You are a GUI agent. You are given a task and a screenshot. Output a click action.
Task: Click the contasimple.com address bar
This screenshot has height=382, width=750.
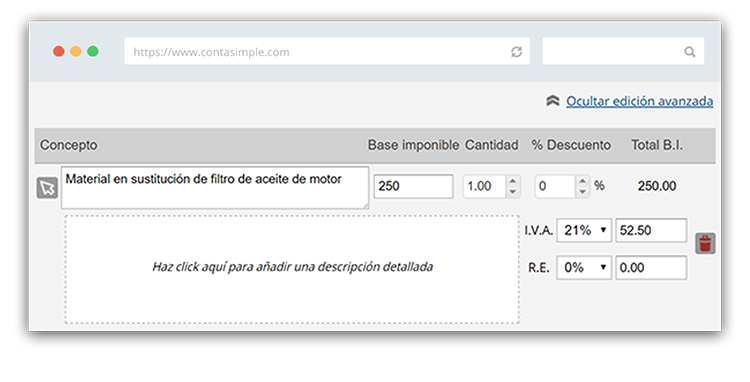pyautogui.click(x=327, y=51)
